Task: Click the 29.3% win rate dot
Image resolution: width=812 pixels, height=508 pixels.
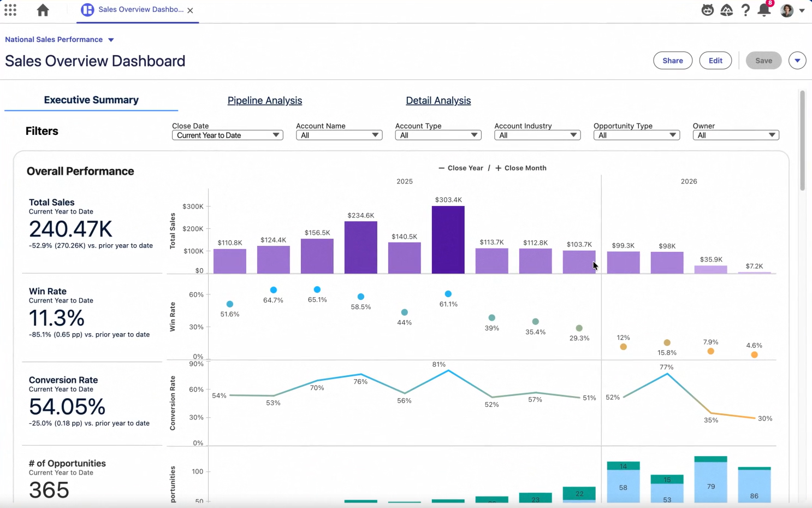Action: pyautogui.click(x=579, y=328)
